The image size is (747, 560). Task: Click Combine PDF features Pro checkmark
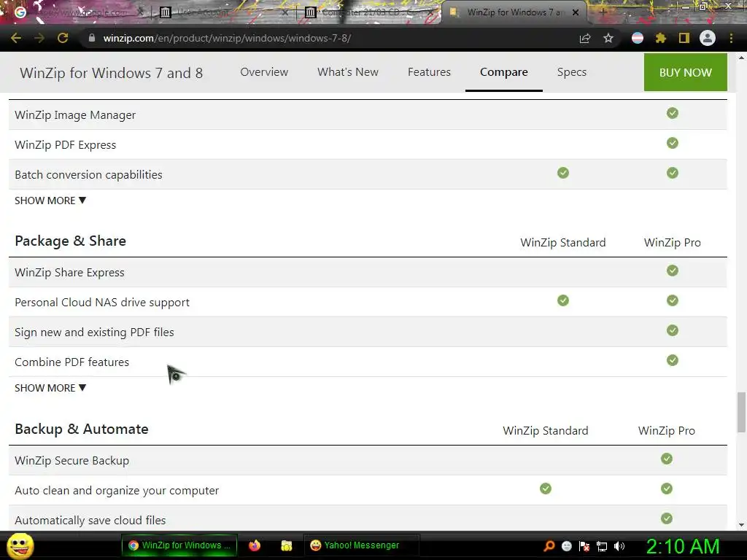(672, 360)
